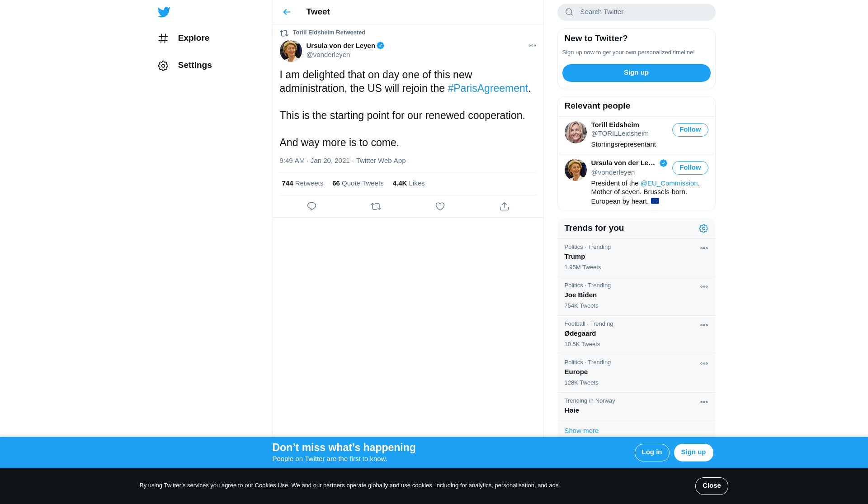Open Torill Eidsheim's avatar in Relevant people

tap(576, 133)
